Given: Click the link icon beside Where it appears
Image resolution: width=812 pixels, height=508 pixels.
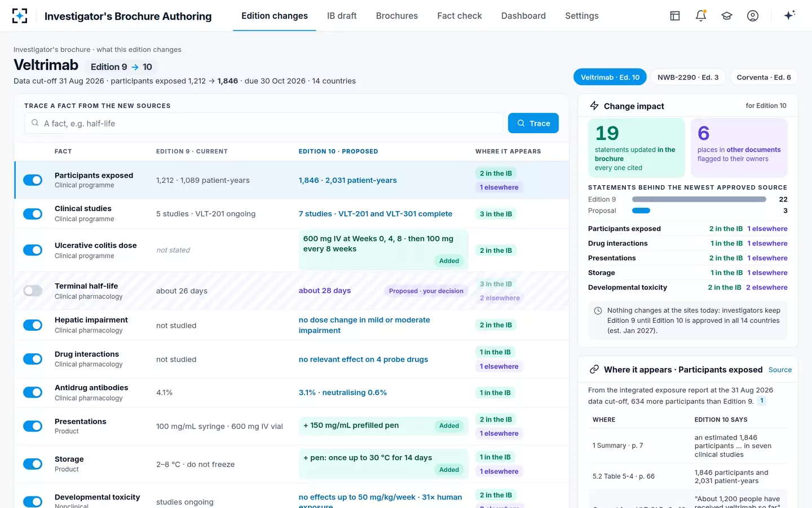Looking at the screenshot, I should tap(594, 370).
